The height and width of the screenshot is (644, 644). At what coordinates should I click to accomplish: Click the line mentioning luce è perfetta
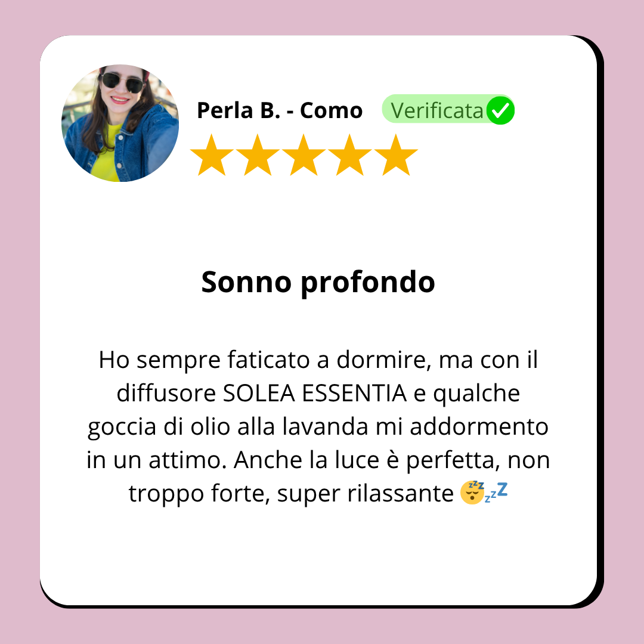click(318, 460)
